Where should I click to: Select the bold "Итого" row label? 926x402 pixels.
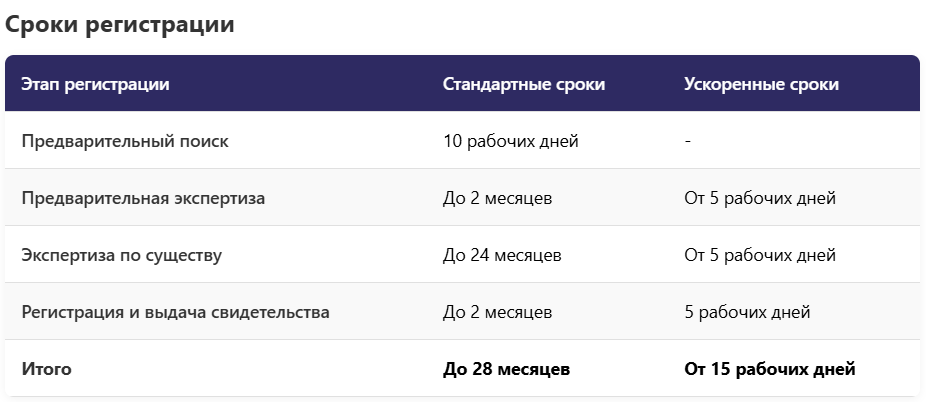tap(46, 369)
